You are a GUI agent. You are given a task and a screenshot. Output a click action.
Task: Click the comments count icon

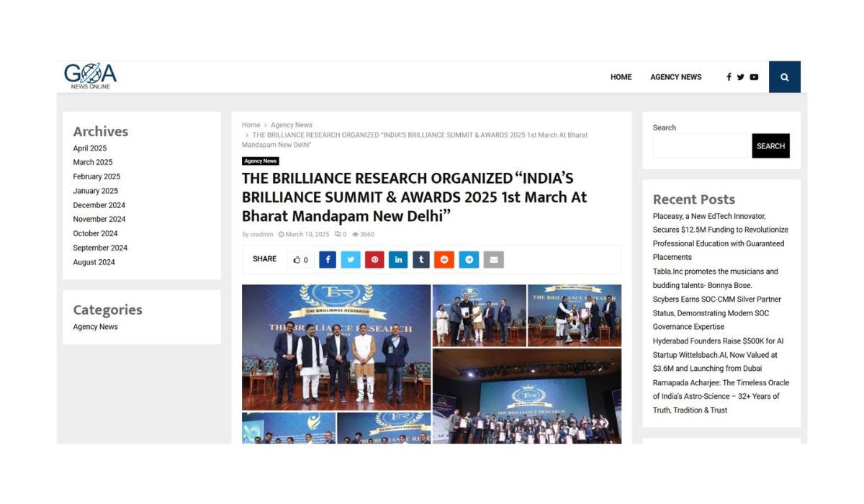click(x=340, y=235)
